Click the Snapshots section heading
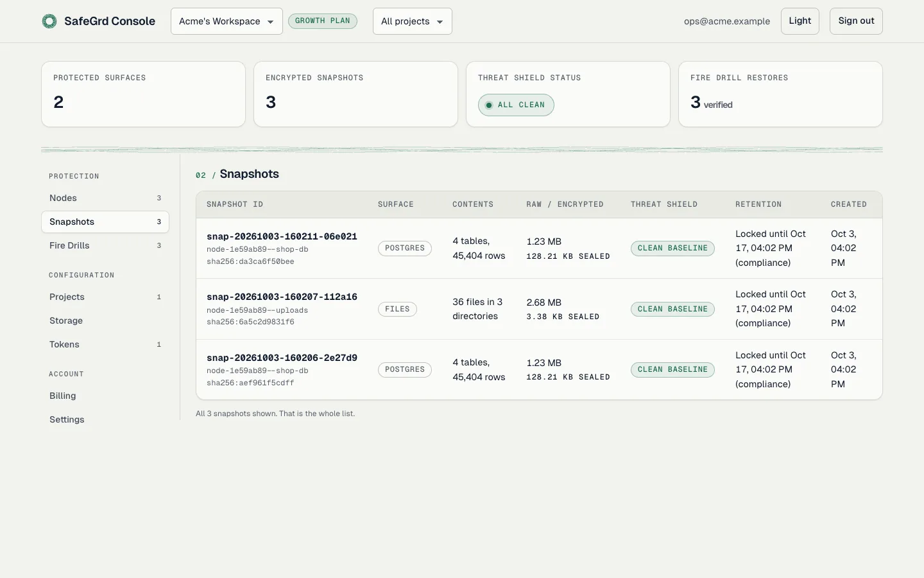Screen dimensions: 924x578 249,174
